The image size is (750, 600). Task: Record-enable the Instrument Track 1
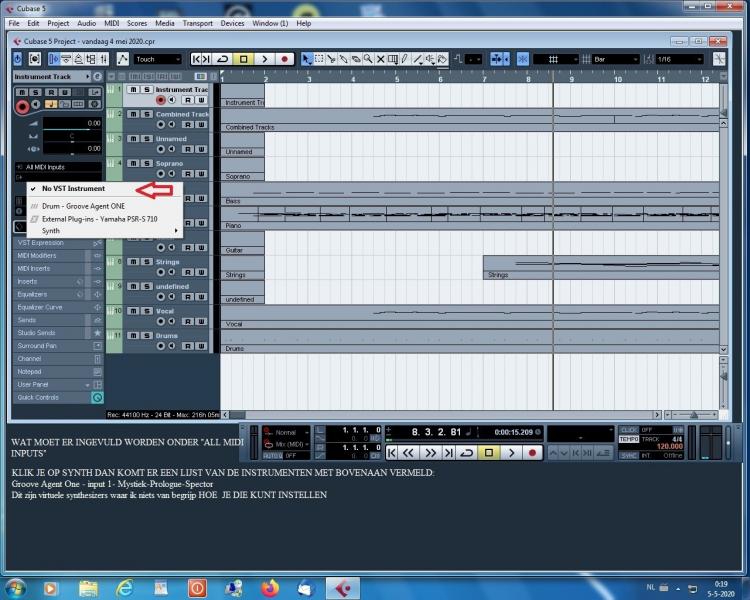point(160,100)
